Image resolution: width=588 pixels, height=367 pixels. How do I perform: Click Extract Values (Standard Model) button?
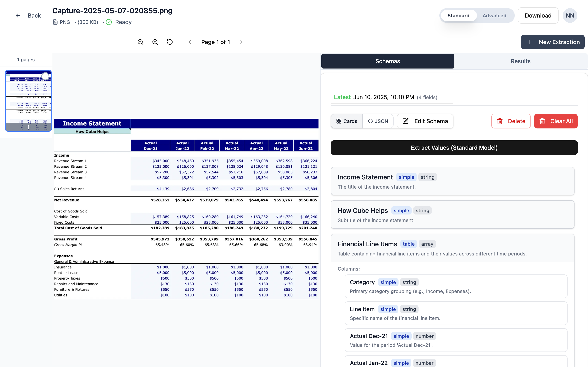[454, 148]
